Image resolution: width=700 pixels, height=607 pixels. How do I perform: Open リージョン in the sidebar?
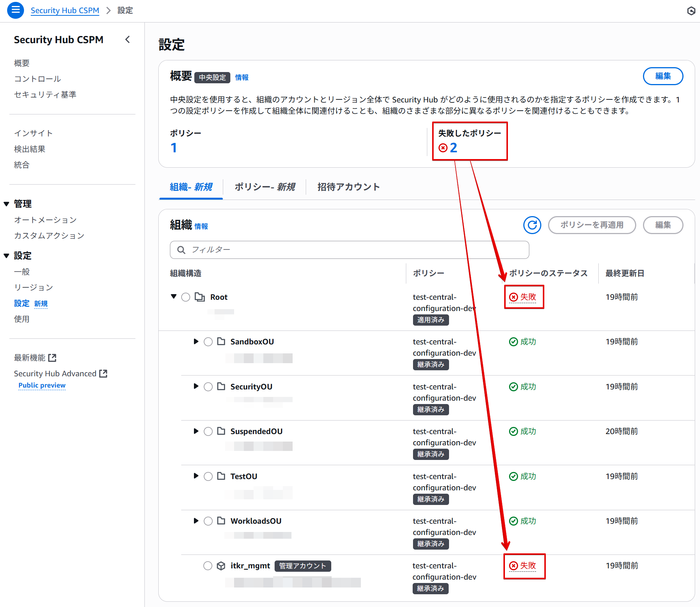point(33,287)
